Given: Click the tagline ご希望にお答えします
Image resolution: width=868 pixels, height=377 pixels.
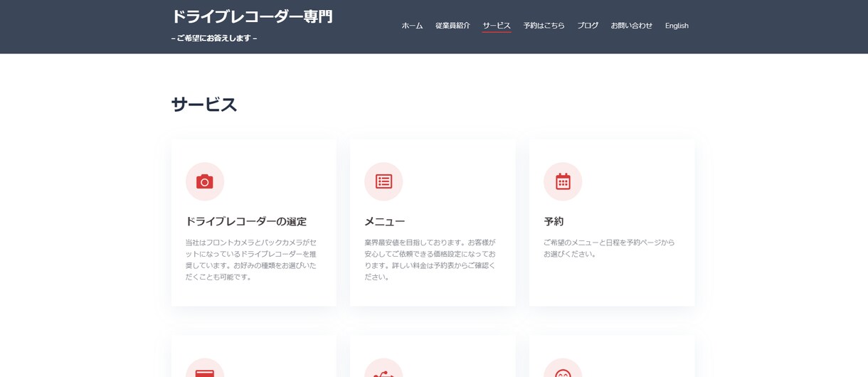Looking at the screenshot, I should point(214,38).
